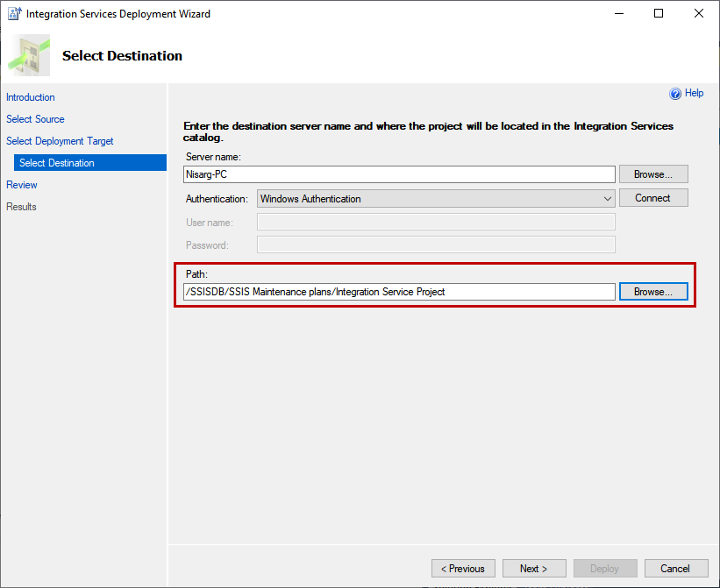The height and width of the screenshot is (588, 720).
Task: Click the Next button
Action: tap(533, 569)
